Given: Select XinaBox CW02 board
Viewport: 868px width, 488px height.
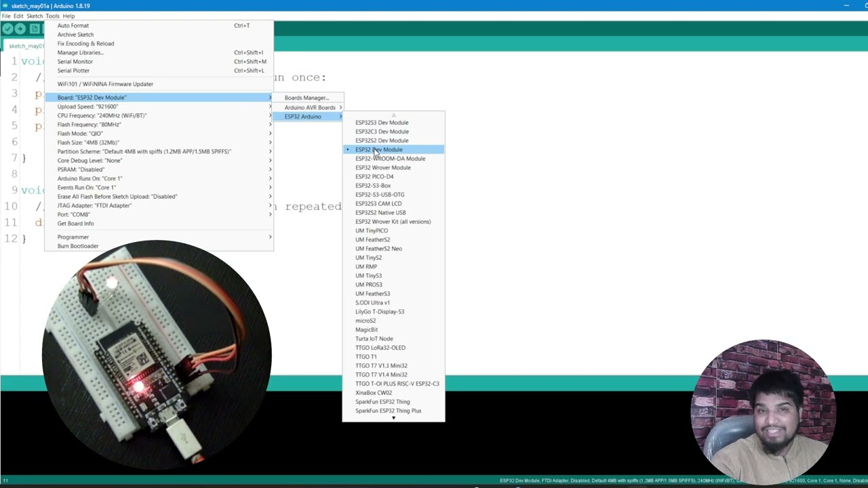Looking at the screenshot, I should click(393, 392).
